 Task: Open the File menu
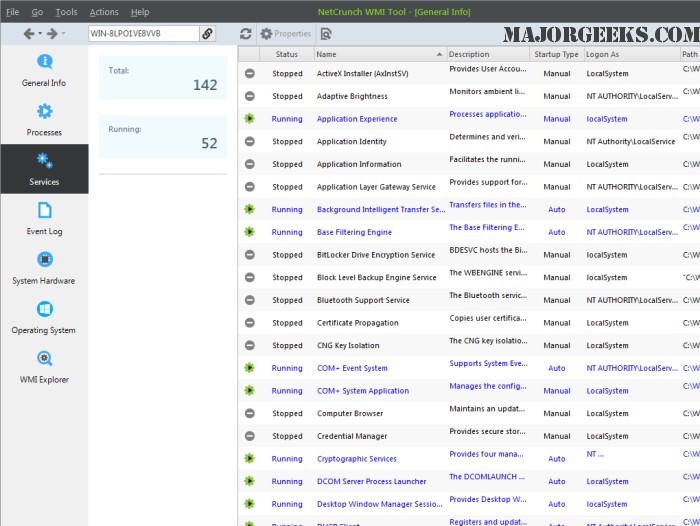pos(12,12)
